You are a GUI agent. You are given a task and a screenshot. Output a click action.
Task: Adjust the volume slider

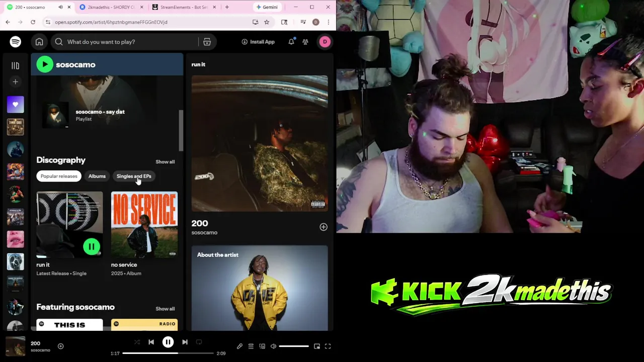coord(294,346)
